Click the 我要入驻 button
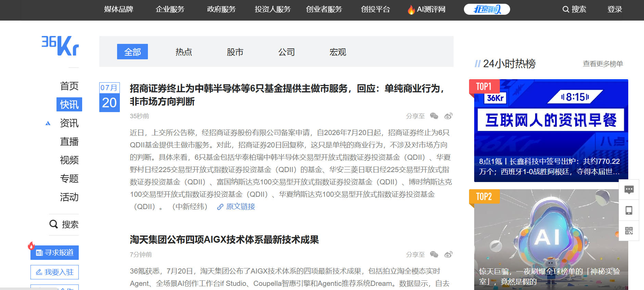The image size is (644, 290). click(54, 272)
